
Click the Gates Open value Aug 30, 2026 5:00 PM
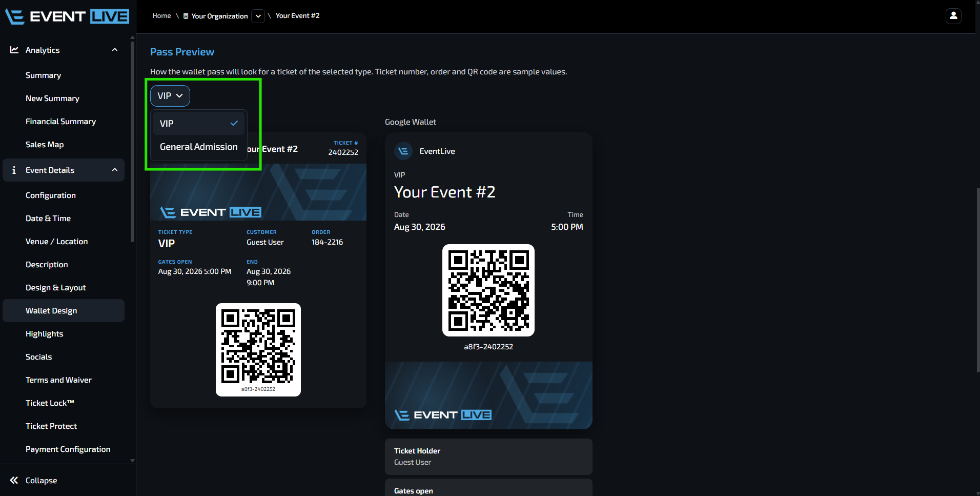pos(195,271)
